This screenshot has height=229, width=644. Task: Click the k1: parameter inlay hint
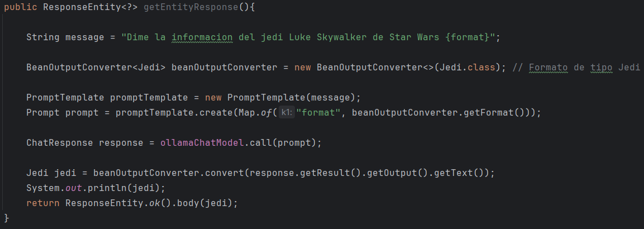tap(286, 112)
